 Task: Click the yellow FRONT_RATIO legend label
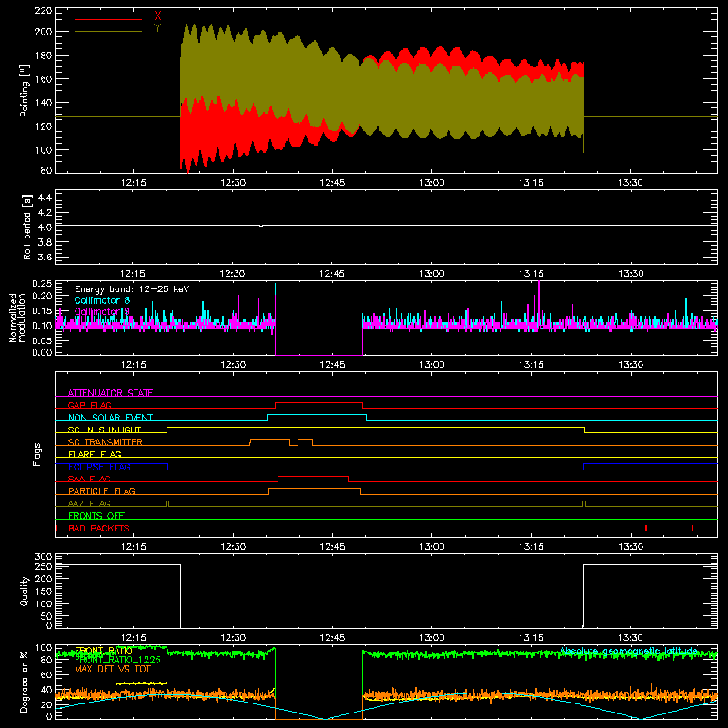(x=104, y=651)
